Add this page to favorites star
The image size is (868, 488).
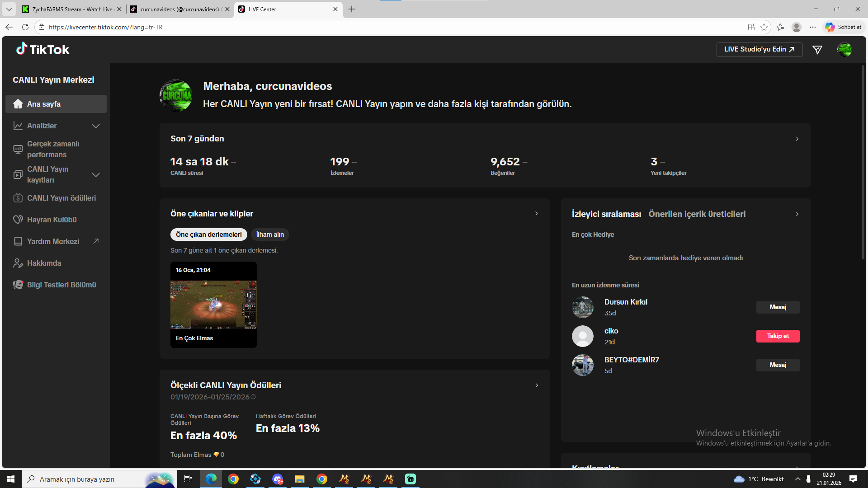(x=764, y=27)
